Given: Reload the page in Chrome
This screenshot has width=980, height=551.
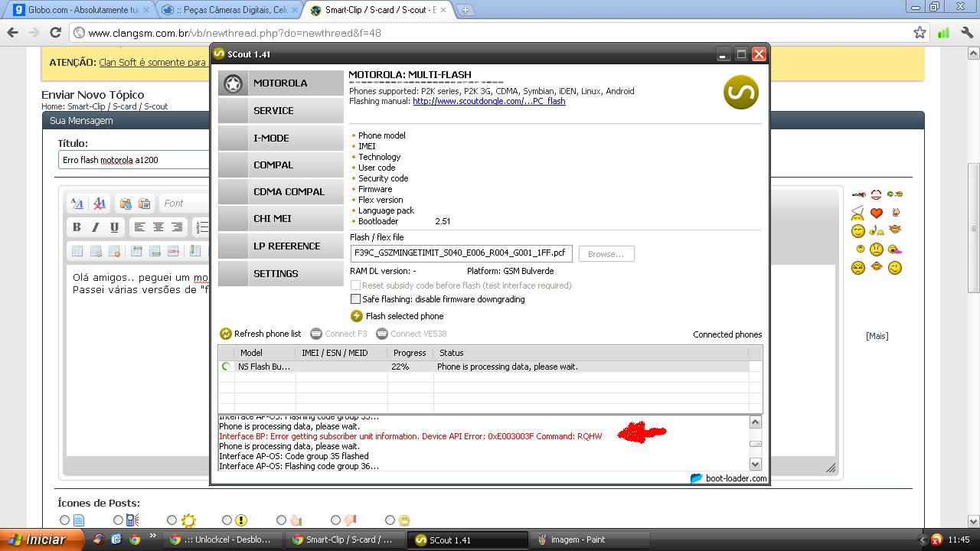Looking at the screenshot, I should pos(55,33).
